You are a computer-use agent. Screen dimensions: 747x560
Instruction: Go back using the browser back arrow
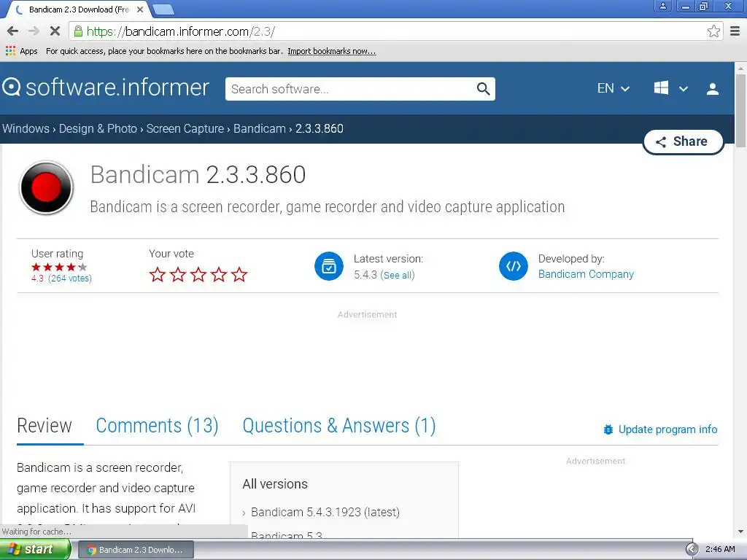[x=13, y=31]
